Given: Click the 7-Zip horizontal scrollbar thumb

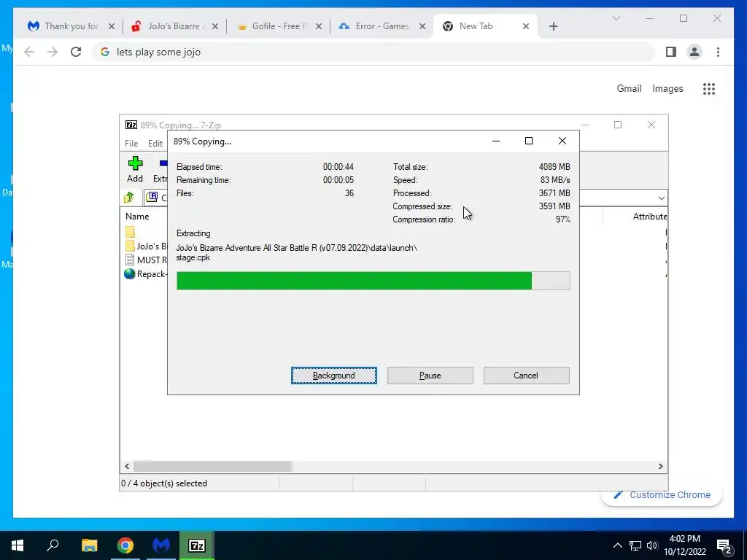Looking at the screenshot, I should [x=212, y=466].
